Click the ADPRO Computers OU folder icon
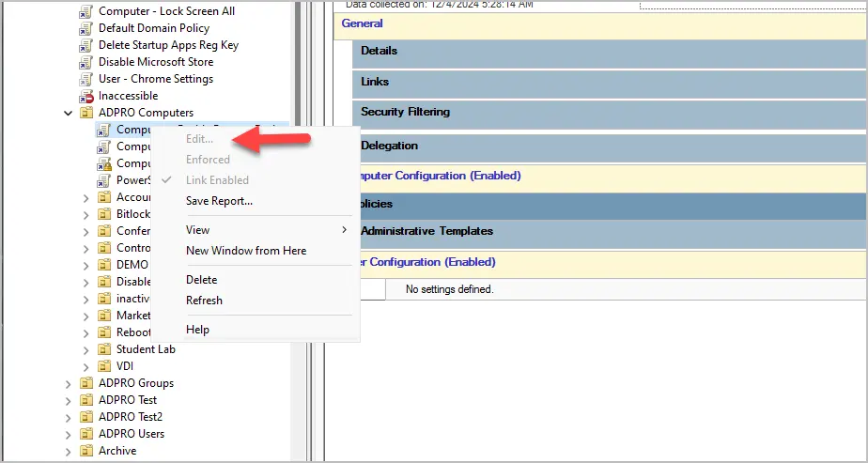 [x=85, y=113]
